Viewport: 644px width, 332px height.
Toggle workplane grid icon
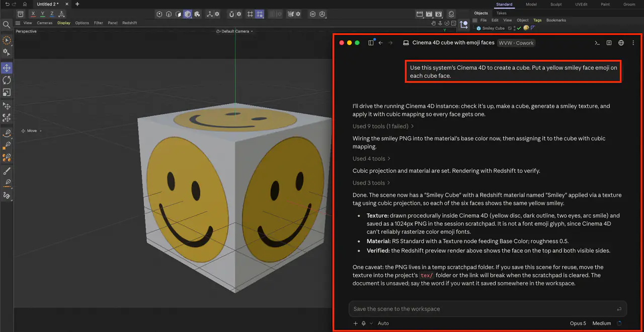[x=250, y=14]
